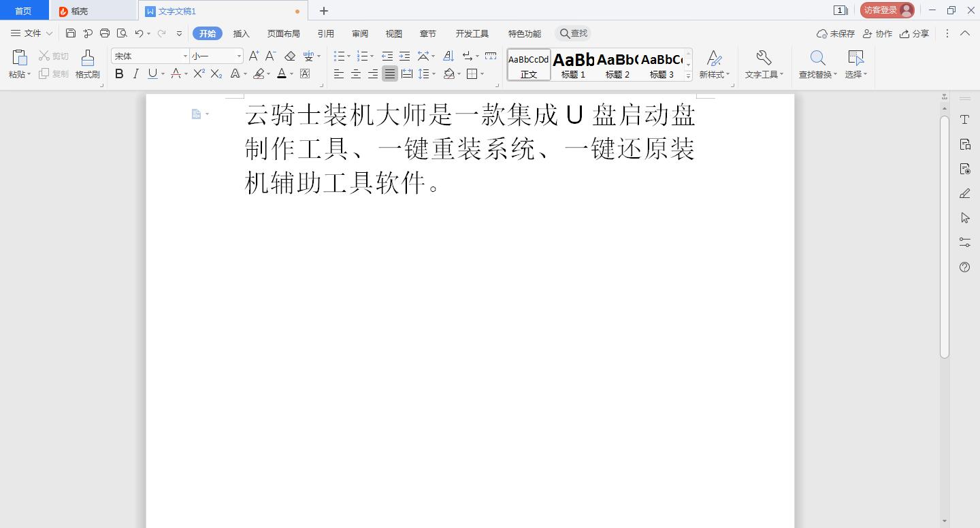
Task: Toggle bold formatting
Action: (119, 73)
